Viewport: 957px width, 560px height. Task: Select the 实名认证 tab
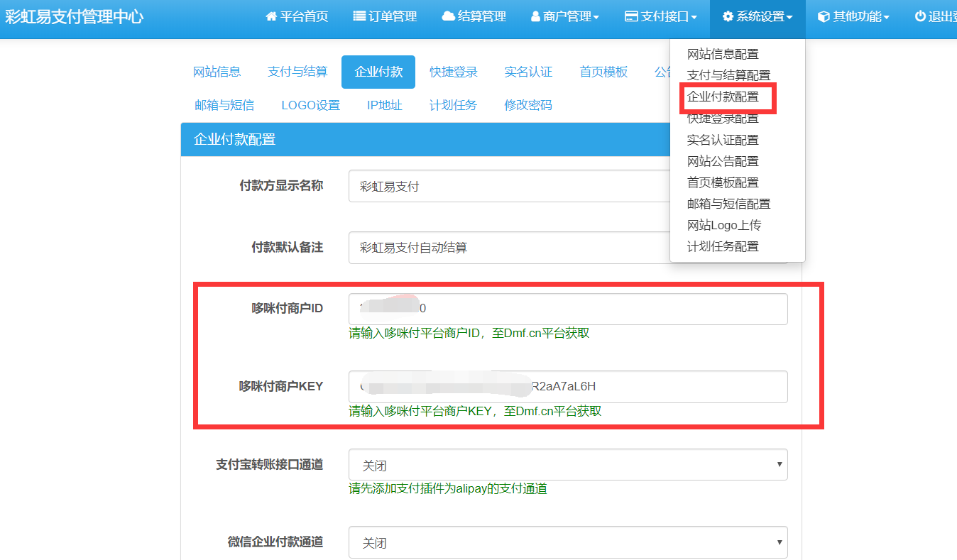[x=528, y=72]
